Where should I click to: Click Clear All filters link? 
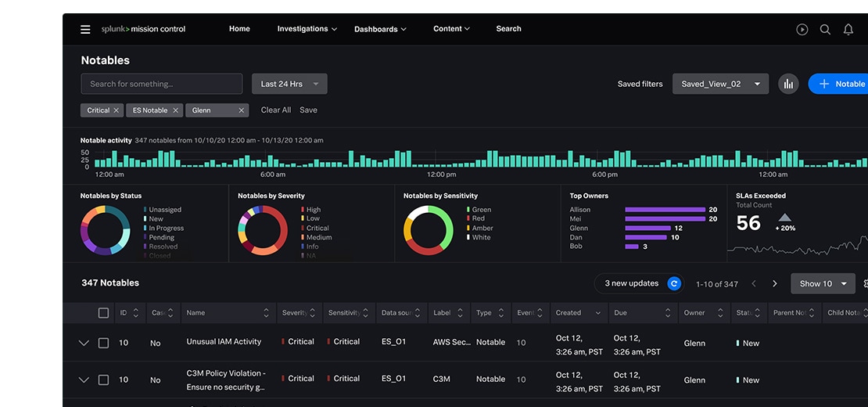coord(275,110)
